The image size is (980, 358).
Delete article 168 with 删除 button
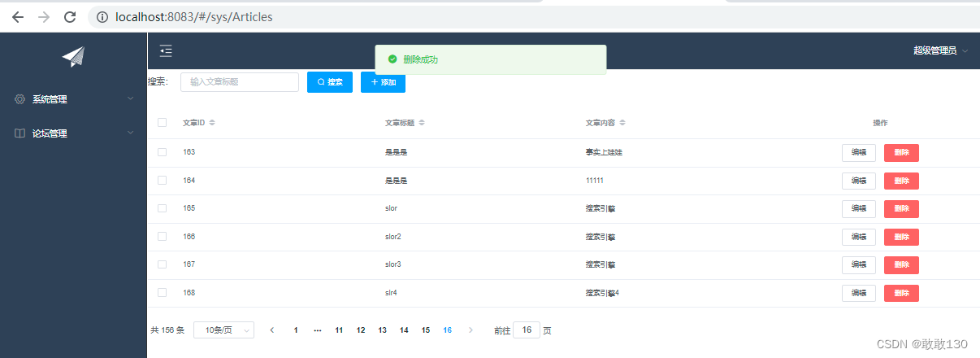click(901, 293)
